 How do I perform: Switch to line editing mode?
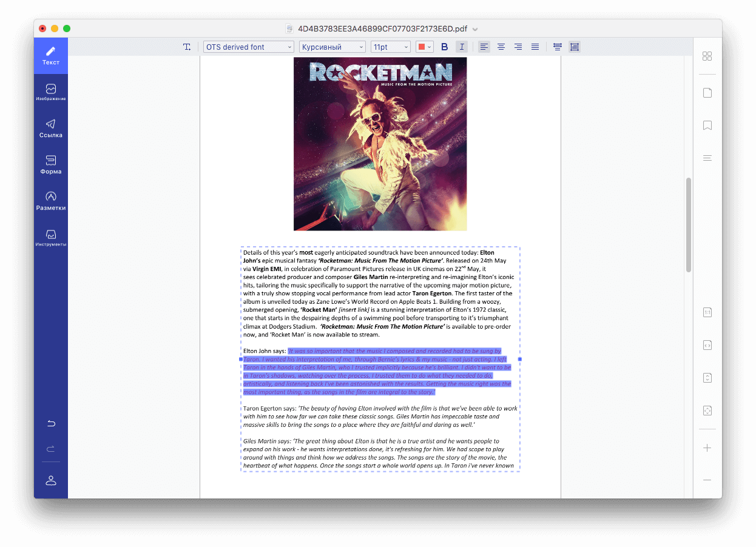coord(558,47)
